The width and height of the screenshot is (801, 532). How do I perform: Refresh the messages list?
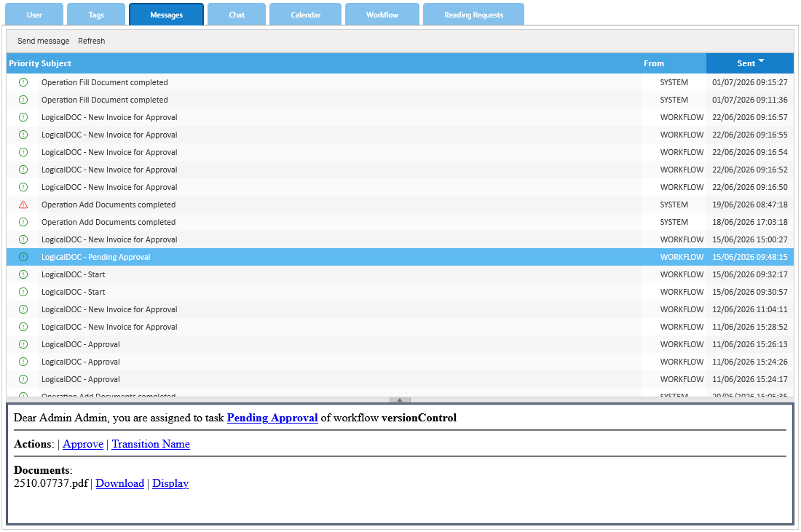point(92,41)
